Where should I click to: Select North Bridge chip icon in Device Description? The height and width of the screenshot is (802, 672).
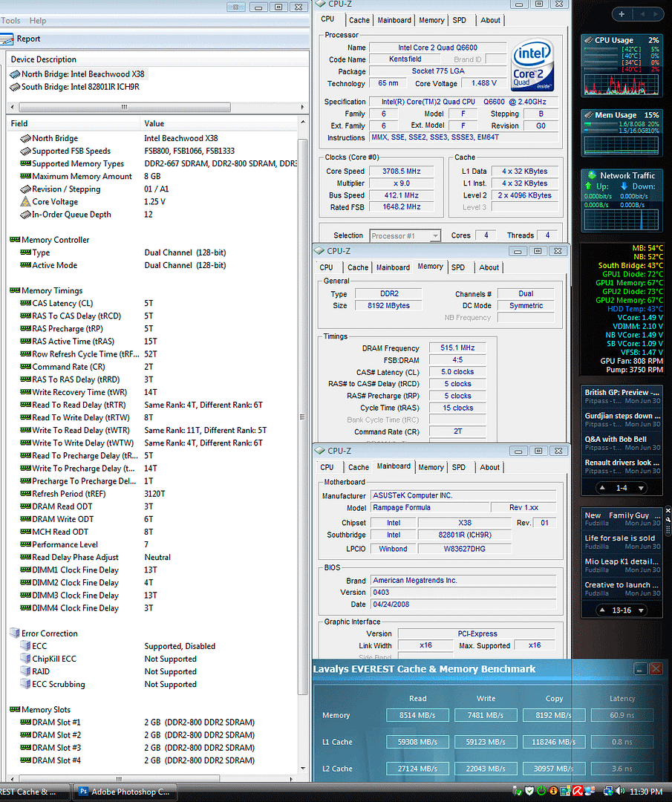15,74
